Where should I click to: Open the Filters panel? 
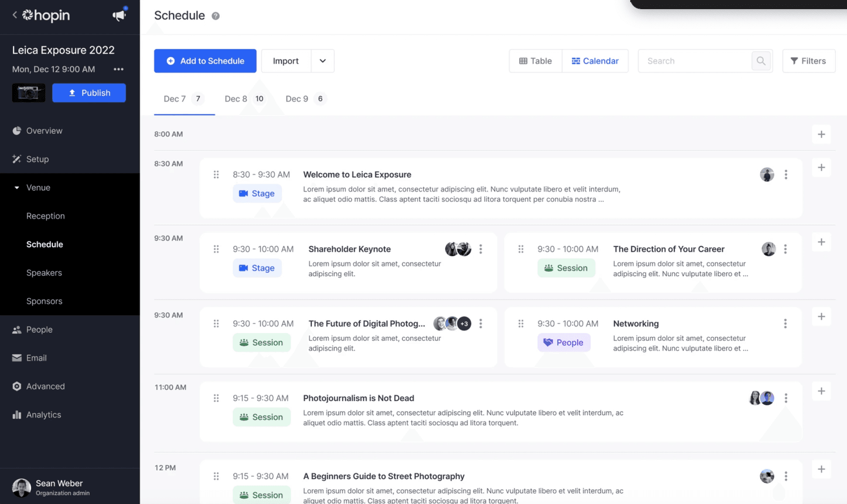pyautogui.click(x=808, y=61)
